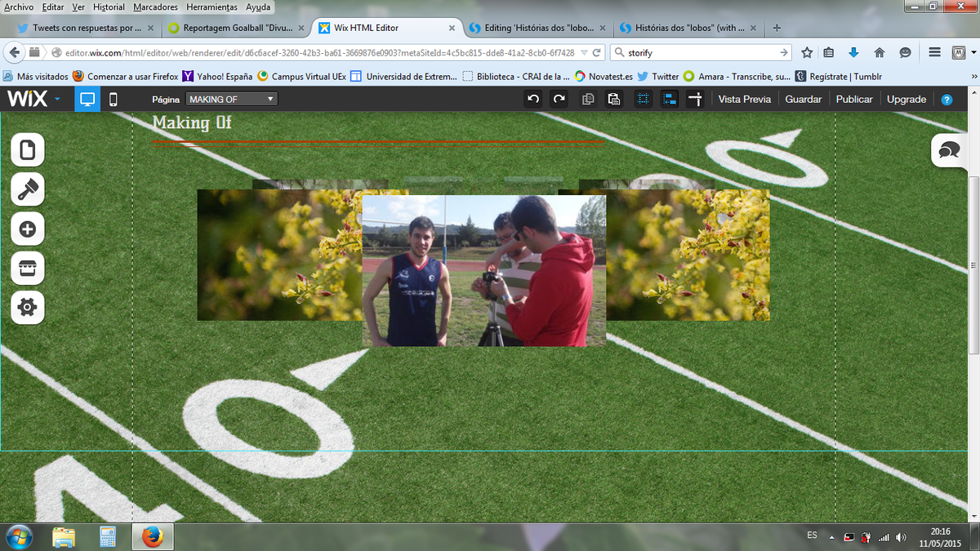Open Firefox hamburger menu

tap(935, 52)
